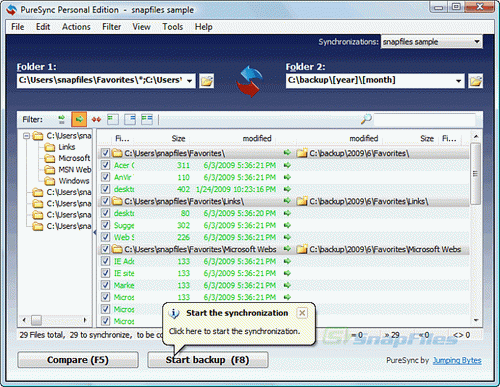The width and height of the screenshot is (500, 387).
Task: Click the file list scroll down arrow
Action: pyautogui.click(x=476, y=320)
